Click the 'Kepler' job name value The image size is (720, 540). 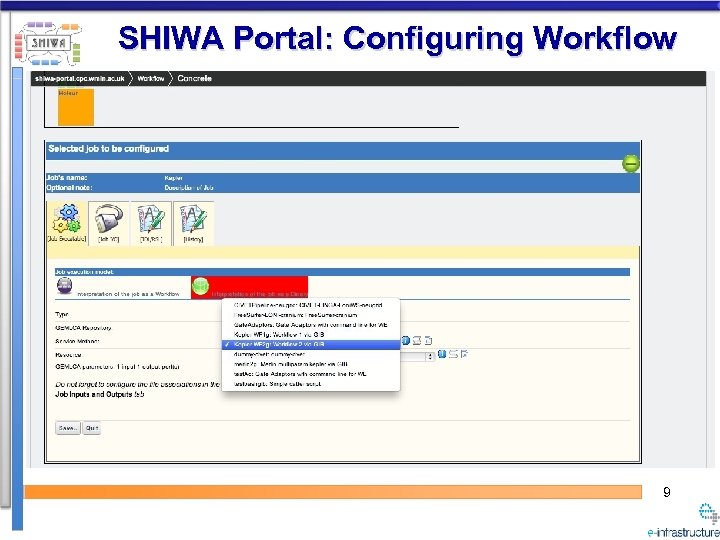coord(174,178)
